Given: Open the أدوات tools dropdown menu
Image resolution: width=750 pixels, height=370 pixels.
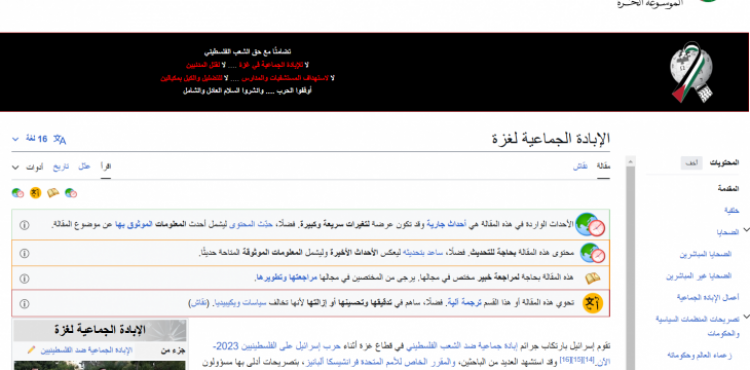Looking at the screenshot, I should pyautogui.click(x=28, y=167).
